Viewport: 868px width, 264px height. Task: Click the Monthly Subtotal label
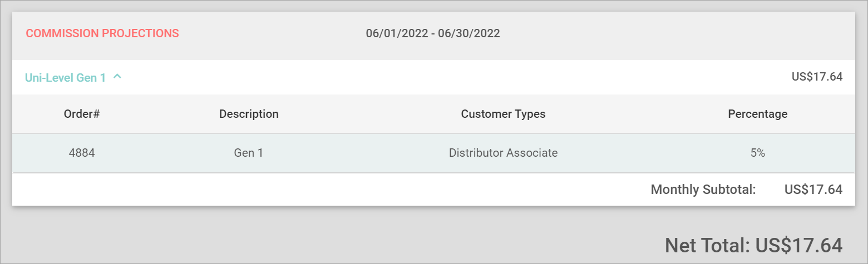click(703, 190)
